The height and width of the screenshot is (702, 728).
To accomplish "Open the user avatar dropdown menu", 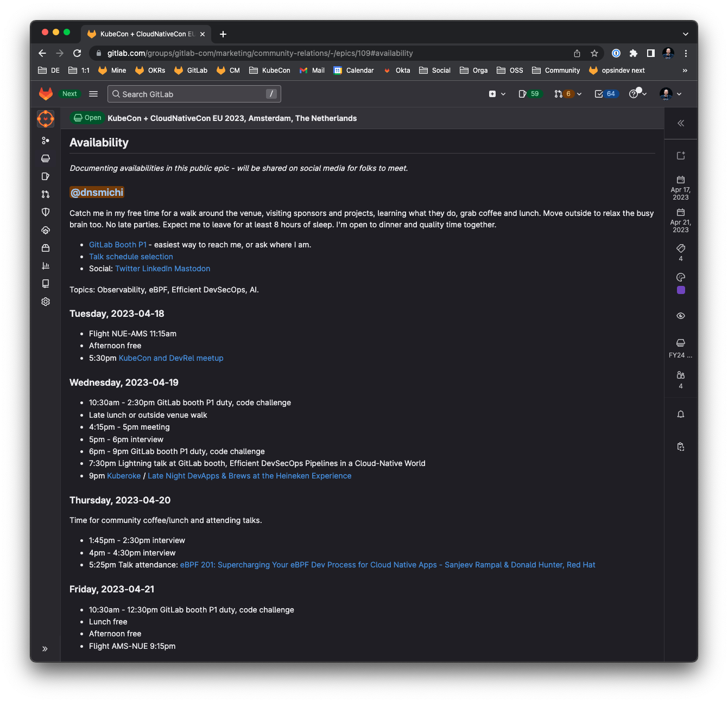I will (x=670, y=94).
